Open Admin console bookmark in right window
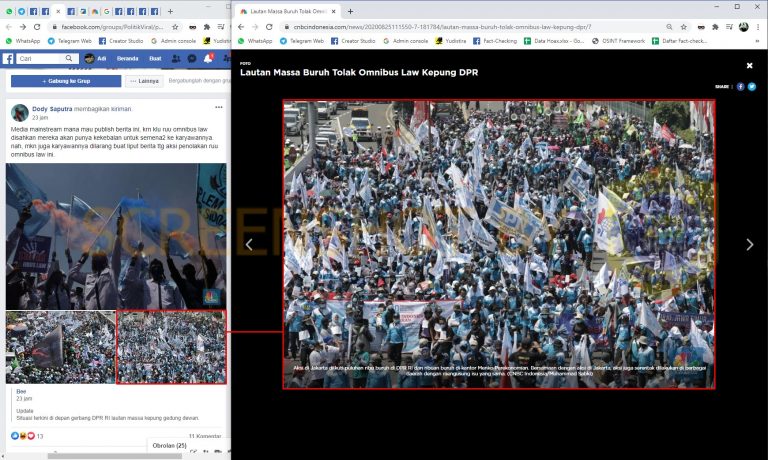The height and width of the screenshot is (460, 768). [406, 41]
